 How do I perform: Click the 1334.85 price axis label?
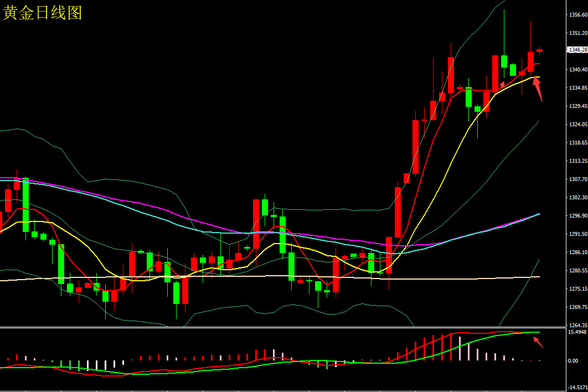click(578, 88)
